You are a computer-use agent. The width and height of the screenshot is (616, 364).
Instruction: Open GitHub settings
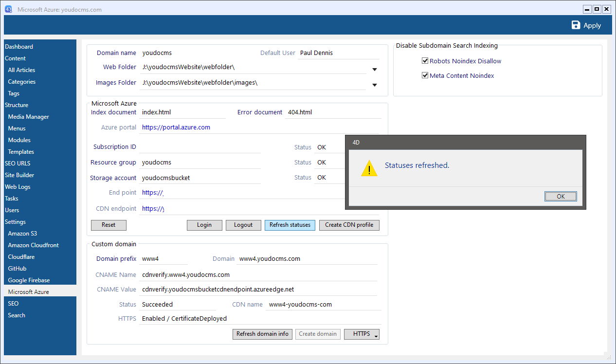pos(18,269)
